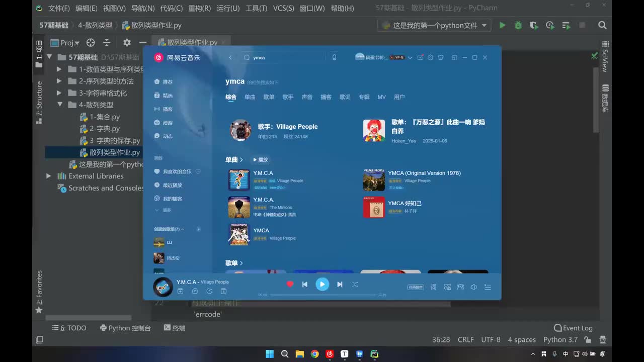
Task: Open the Village People artist result
Action: (x=275, y=130)
